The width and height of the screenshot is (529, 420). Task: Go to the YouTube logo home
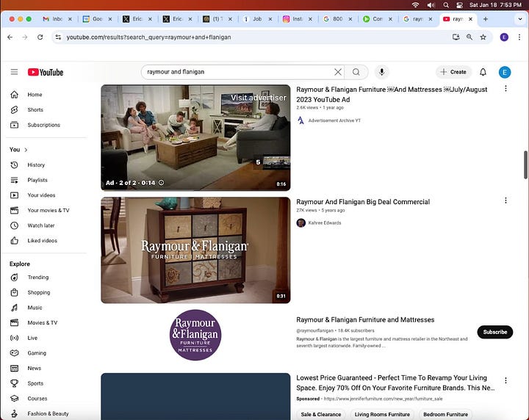point(46,72)
